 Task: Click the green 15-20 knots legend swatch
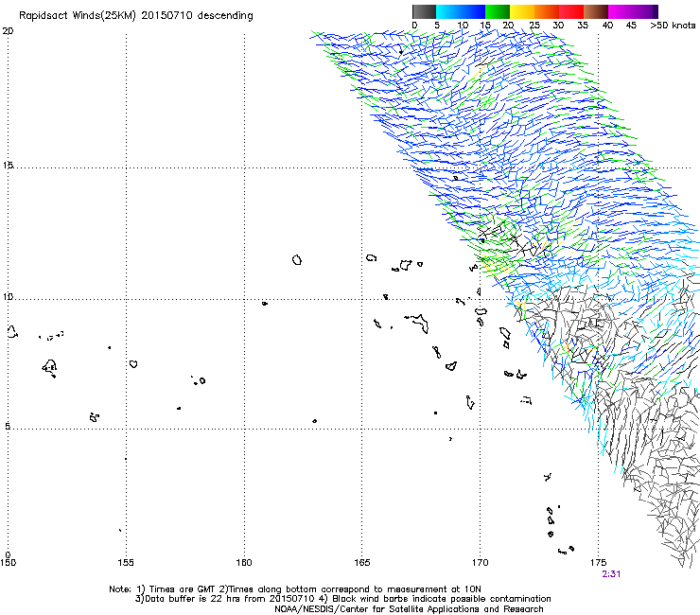tap(498, 11)
